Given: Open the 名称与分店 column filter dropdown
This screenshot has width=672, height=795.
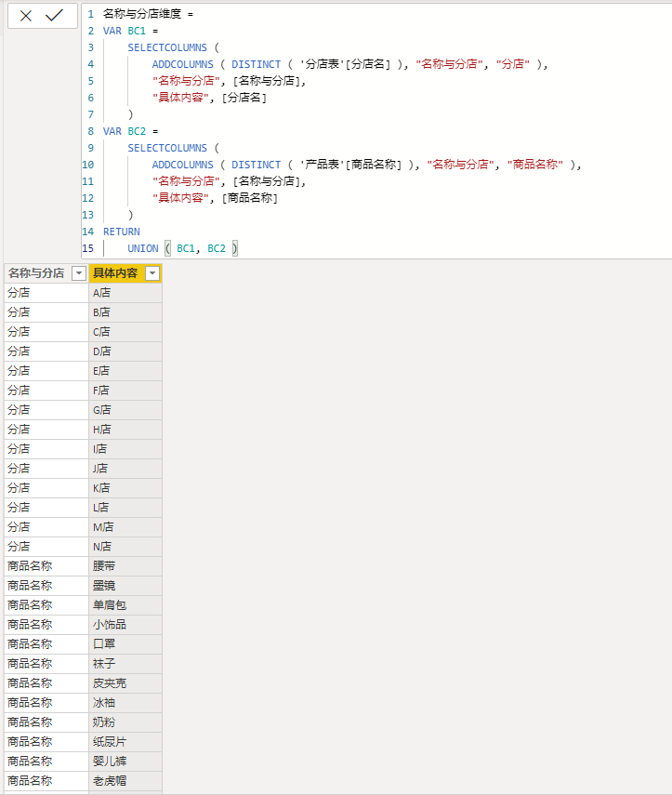Looking at the screenshot, I should pos(79,273).
